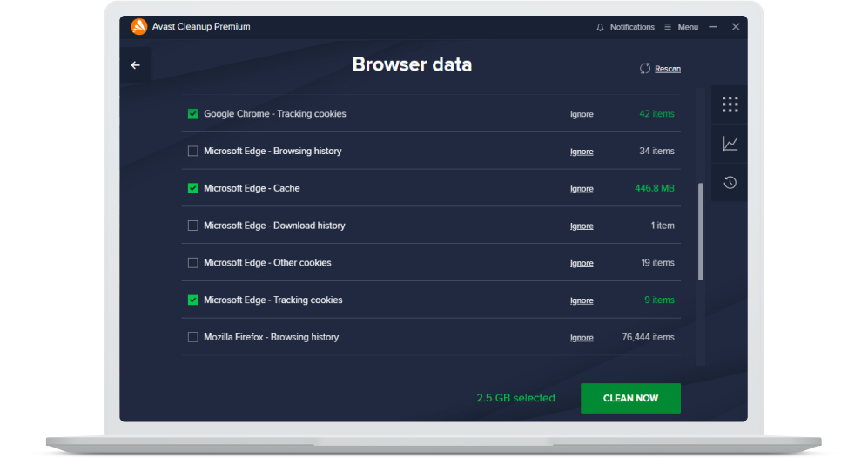The width and height of the screenshot is (868, 458).
Task: Click the Avast Cleanup Premium title
Action: 201,27
